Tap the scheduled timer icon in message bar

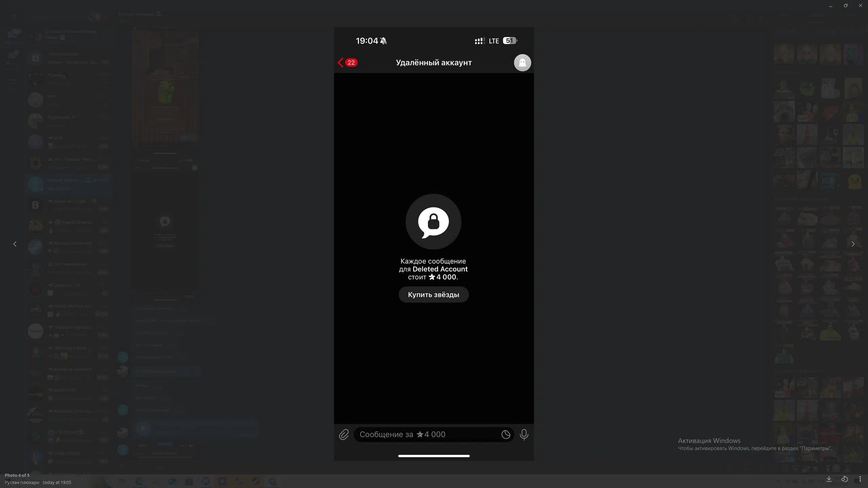506,434
